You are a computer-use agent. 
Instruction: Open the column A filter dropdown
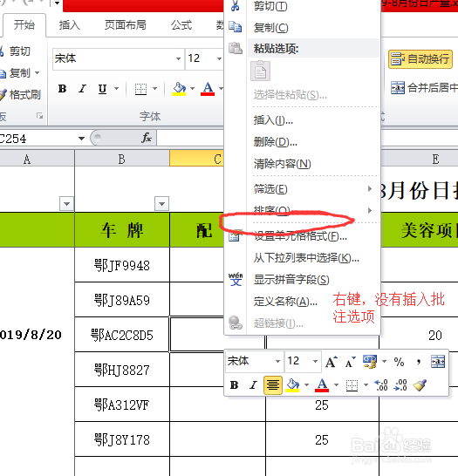point(67,204)
